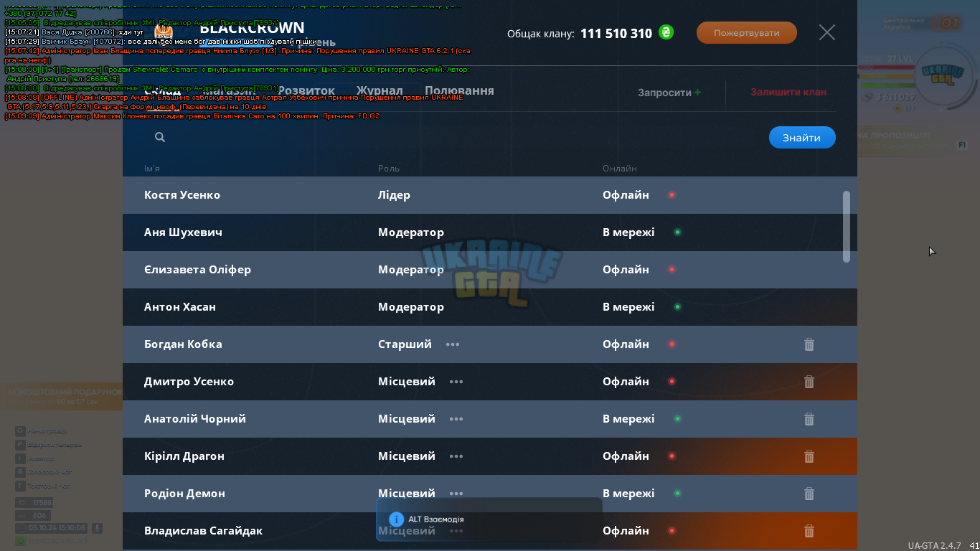The height and width of the screenshot is (551, 980).
Task: Remove Родіон Демон using the trash icon
Action: click(x=809, y=494)
